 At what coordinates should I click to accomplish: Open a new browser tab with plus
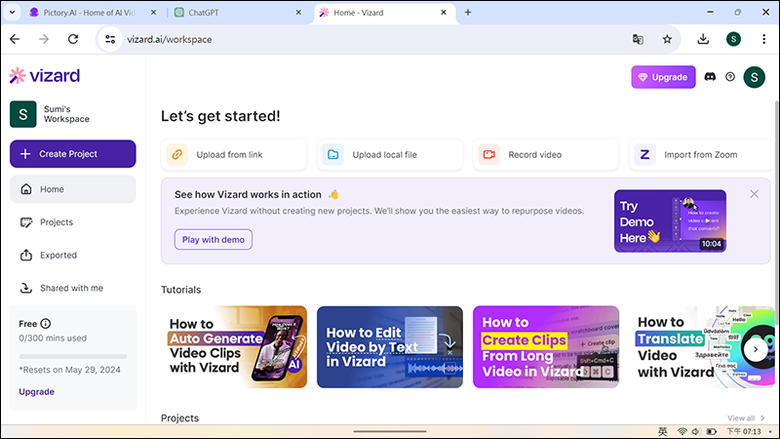tap(468, 12)
